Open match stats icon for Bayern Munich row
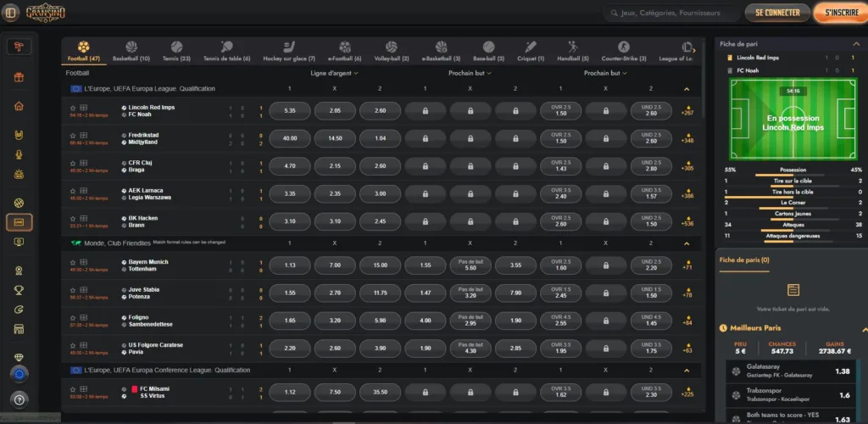Screen dimensions: 868x424 click(83, 262)
